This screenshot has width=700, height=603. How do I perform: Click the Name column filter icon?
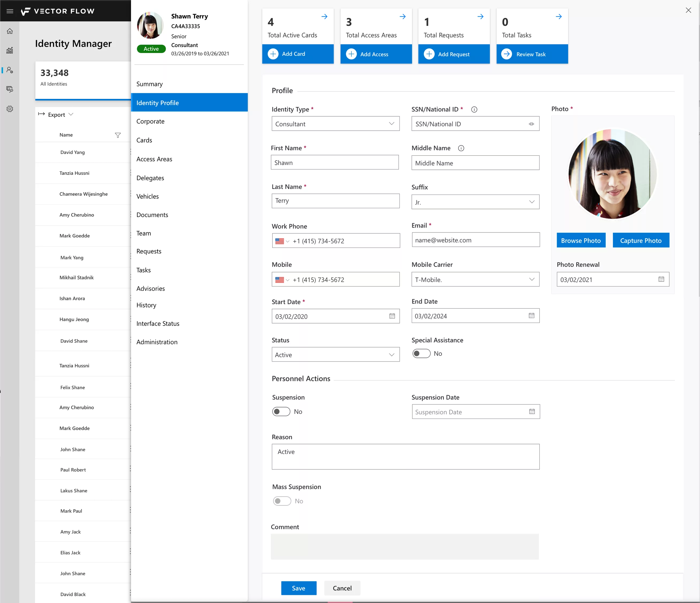click(118, 135)
